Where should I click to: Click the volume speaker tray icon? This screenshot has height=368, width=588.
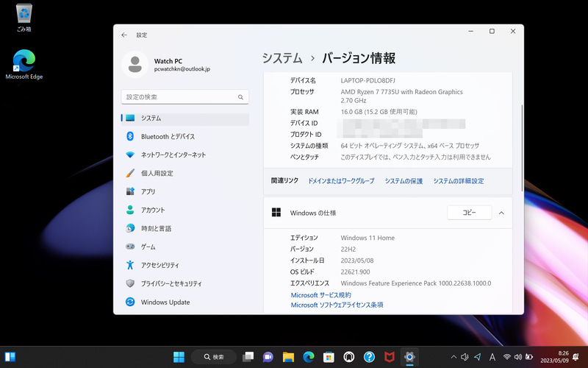[x=518, y=357]
